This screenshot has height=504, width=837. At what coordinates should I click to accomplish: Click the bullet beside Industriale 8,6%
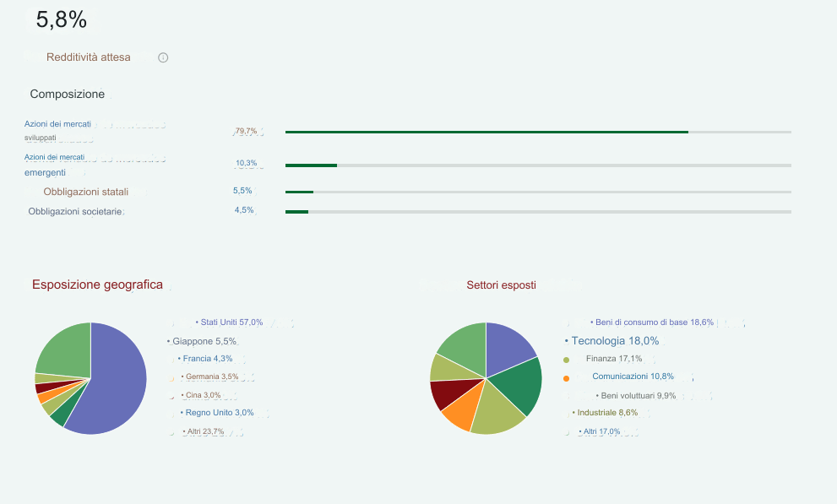pyautogui.click(x=571, y=412)
